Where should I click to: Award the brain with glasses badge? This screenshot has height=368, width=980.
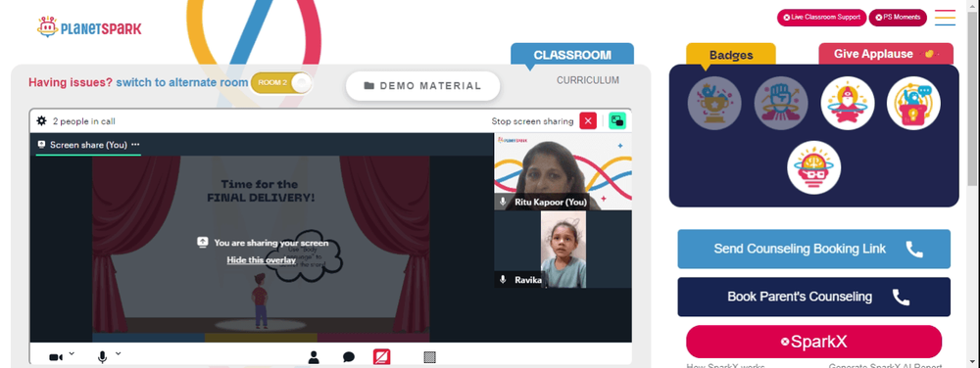click(813, 167)
